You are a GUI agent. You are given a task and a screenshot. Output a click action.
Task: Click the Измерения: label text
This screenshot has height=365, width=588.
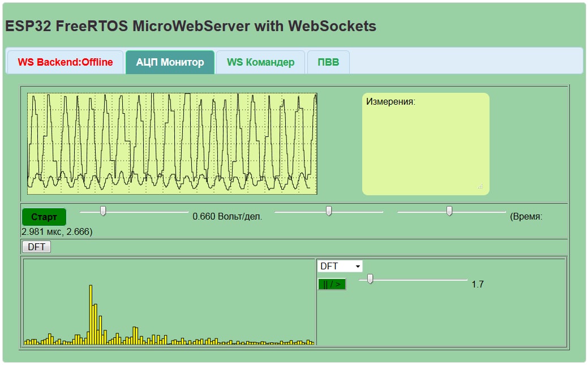point(390,102)
